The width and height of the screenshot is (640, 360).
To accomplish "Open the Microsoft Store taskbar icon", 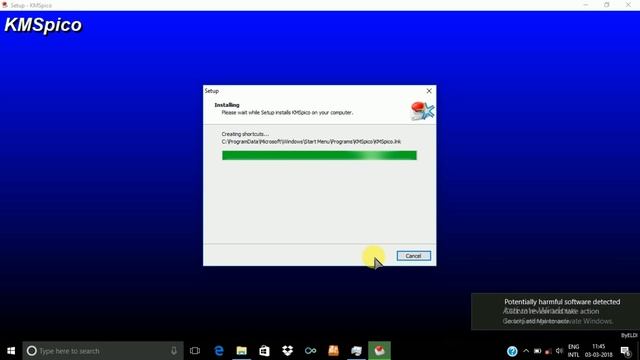I will click(x=264, y=351).
